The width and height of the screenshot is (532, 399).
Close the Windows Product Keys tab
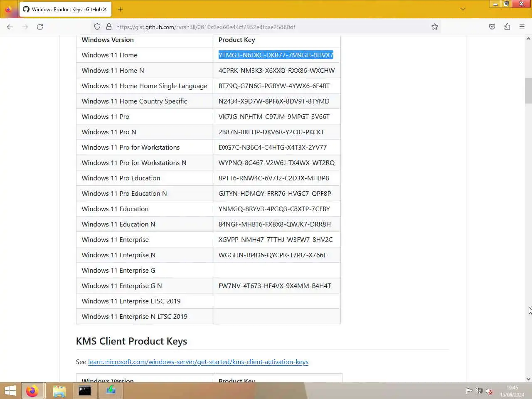click(x=105, y=9)
